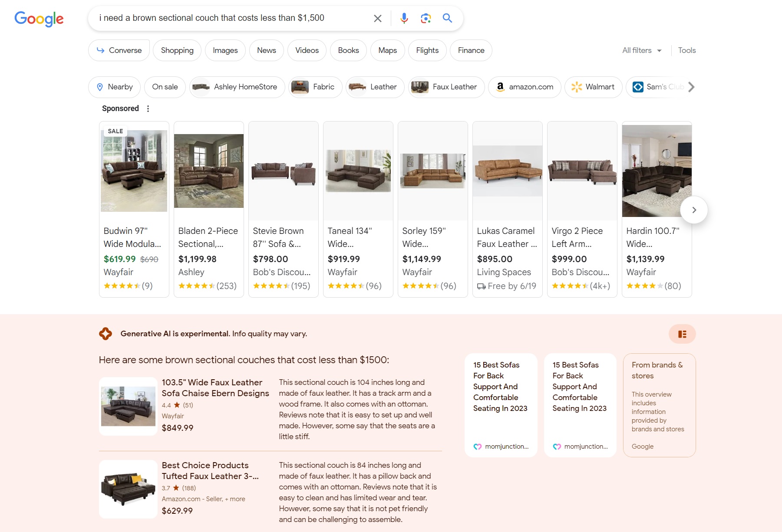Open the Converse tab
782x532 pixels.
pyautogui.click(x=119, y=50)
